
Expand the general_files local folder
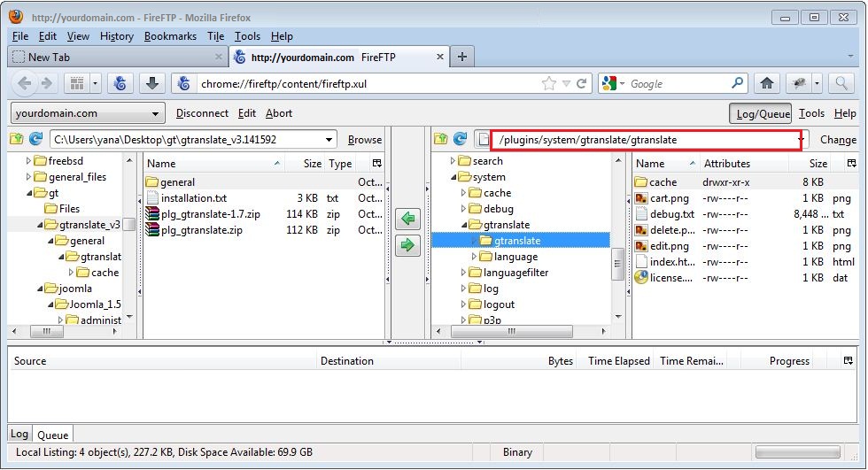click(x=28, y=177)
